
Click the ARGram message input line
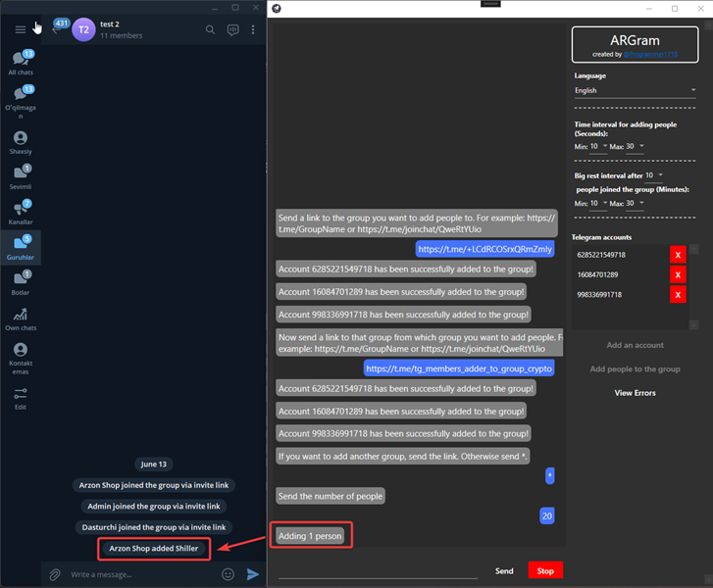tap(378, 571)
